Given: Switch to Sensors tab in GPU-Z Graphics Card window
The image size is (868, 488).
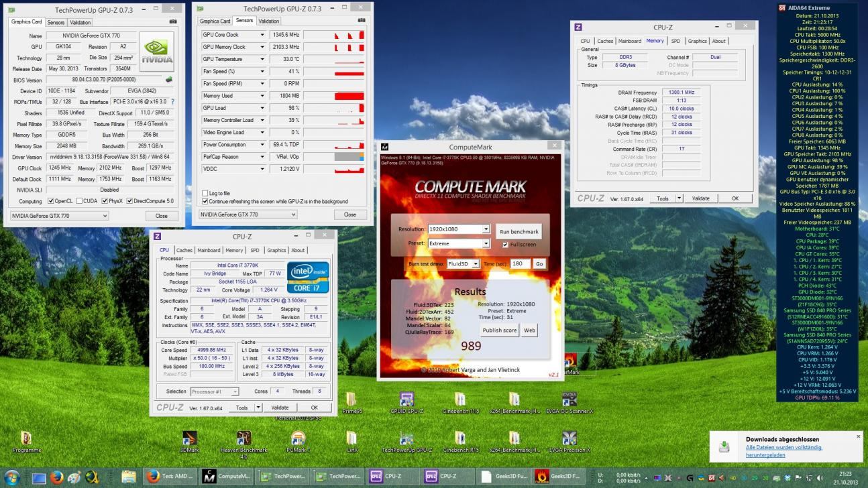Looking at the screenshot, I should 56,22.
